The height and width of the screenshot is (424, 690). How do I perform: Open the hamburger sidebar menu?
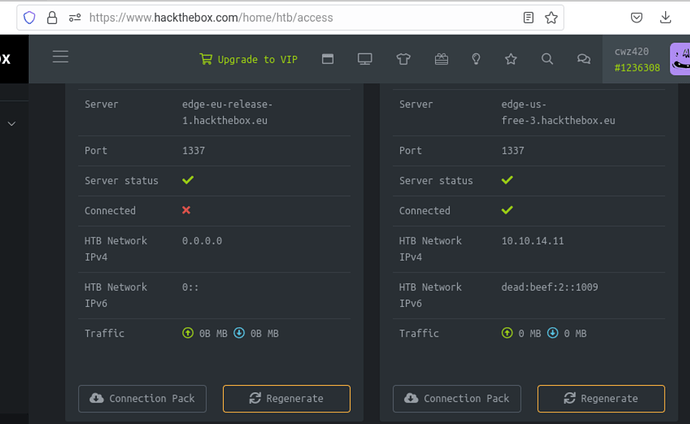coord(60,58)
